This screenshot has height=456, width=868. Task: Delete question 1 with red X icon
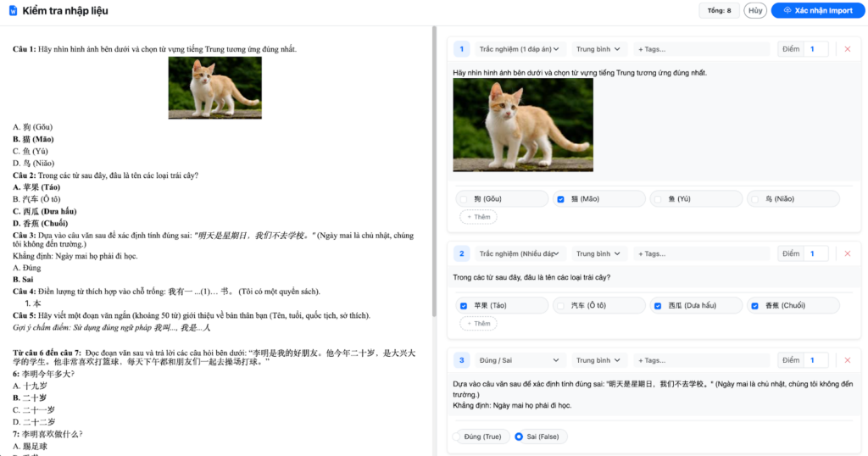[847, 49]
